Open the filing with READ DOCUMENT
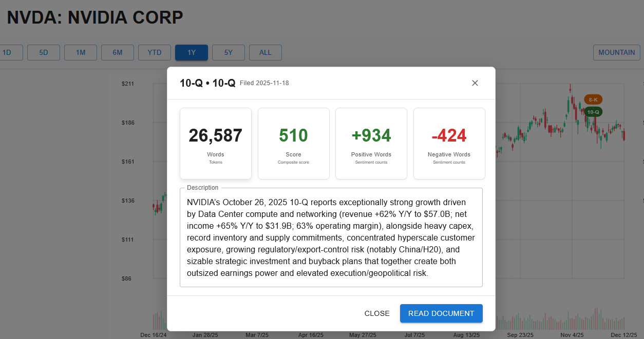Image resolution: width=644 pixels, height=339 pixels. click(x=441, y=313)
